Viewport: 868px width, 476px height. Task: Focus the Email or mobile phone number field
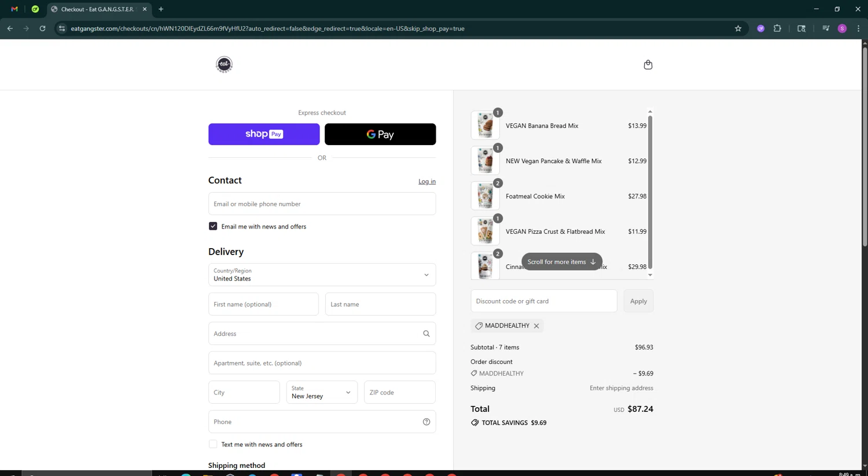point(322,204)
